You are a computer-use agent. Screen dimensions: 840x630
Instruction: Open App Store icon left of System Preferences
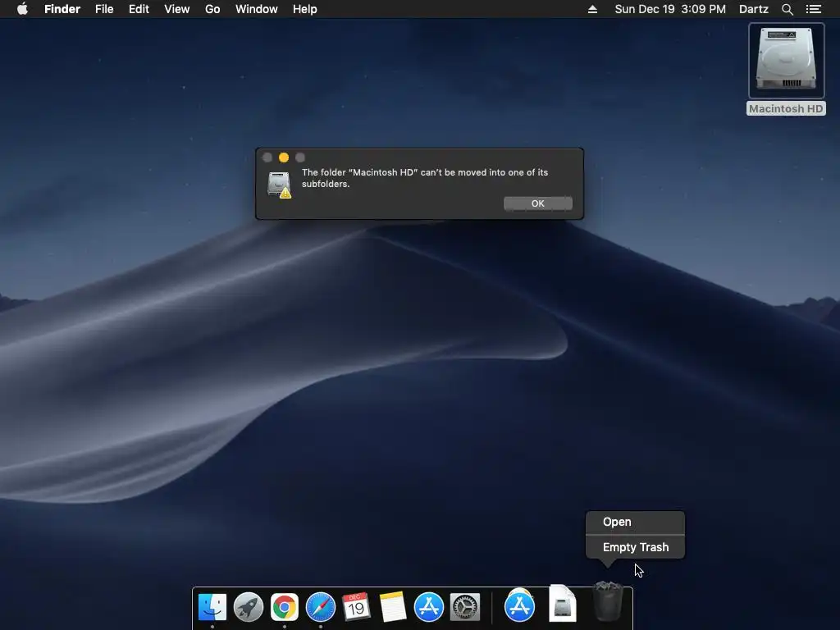428,607
